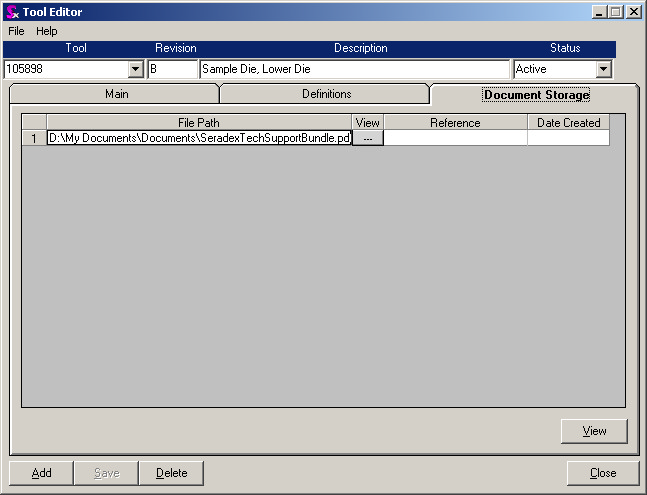Select row 1 via its row header
This screenshot has height=495, width=647.
pyautogui.click(x=34, y=139)
